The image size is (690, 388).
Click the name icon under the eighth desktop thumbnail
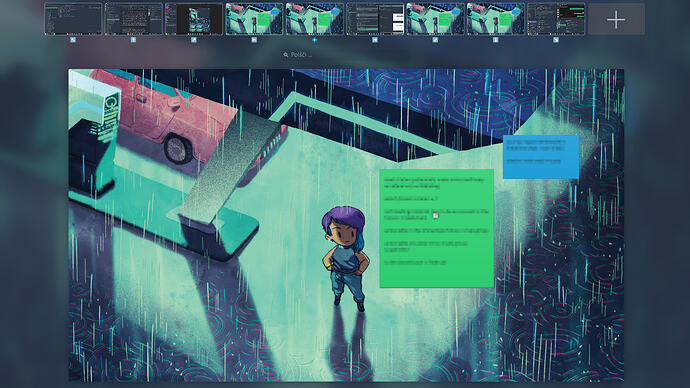pos(495,40)
